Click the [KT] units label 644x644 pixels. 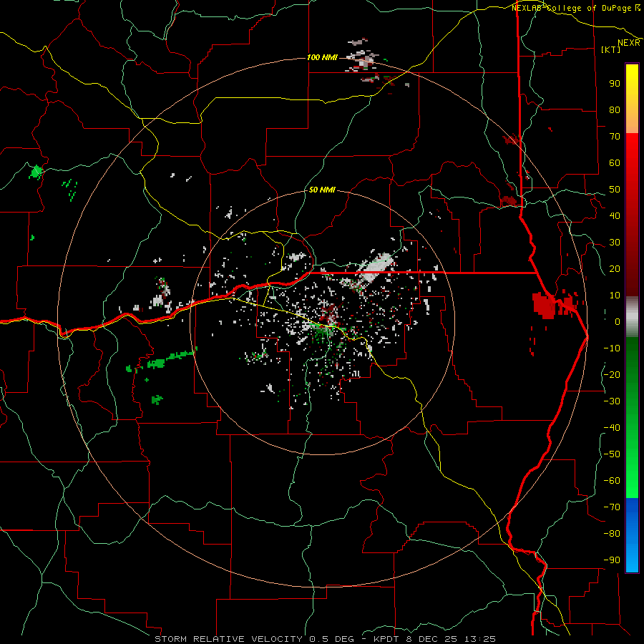[x=611, y=49]
